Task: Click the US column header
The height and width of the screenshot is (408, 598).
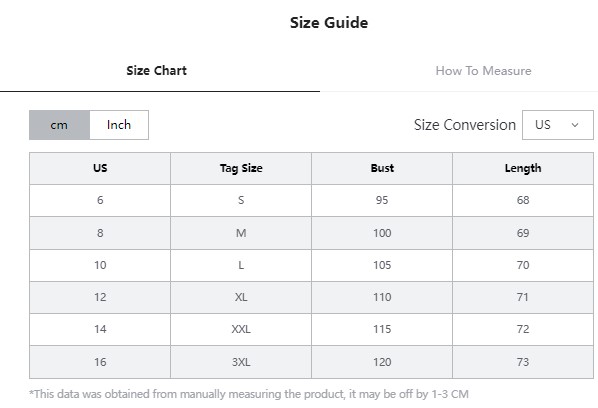Action: coord(100,169)
